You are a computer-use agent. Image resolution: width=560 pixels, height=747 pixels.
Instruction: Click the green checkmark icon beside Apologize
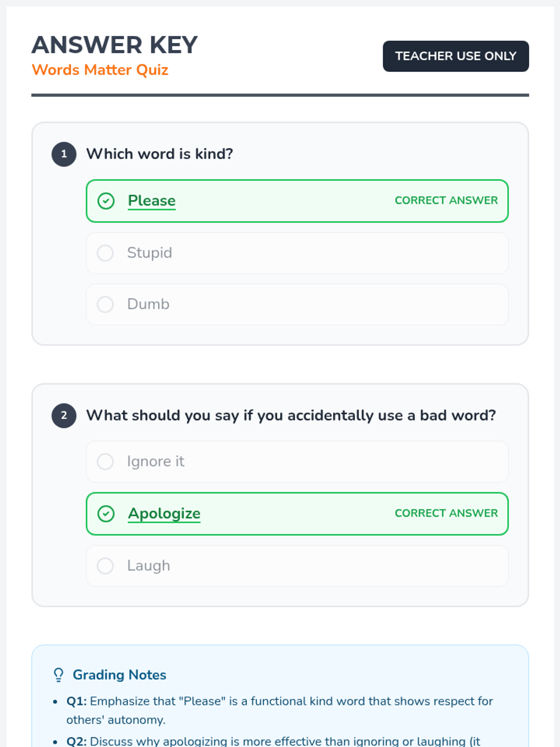point(106,514)
